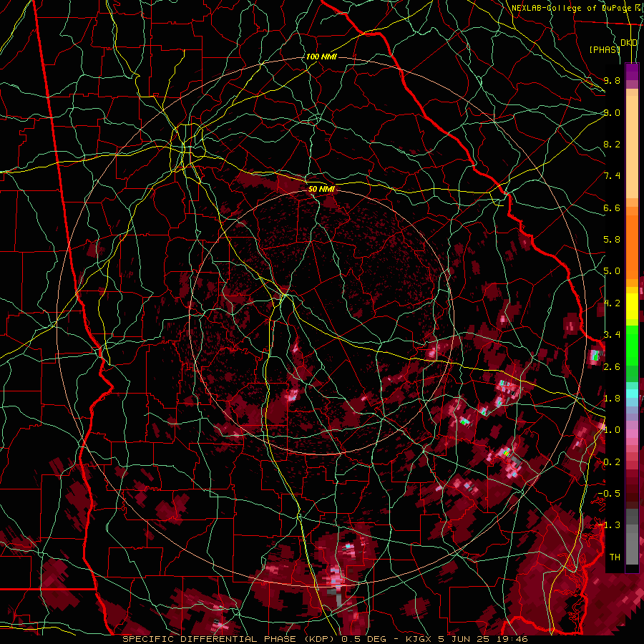Click the 9.0 value on color scale

(612, 112)
